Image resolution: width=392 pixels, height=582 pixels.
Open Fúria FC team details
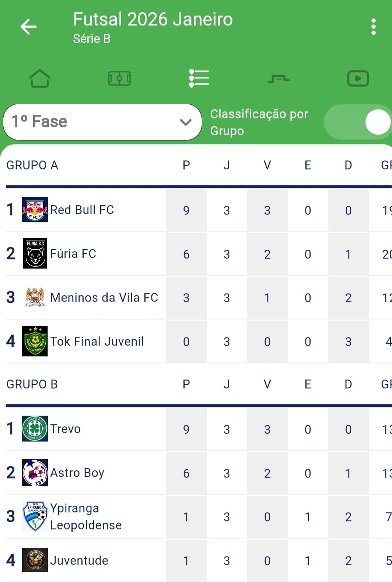pos(73,254)
